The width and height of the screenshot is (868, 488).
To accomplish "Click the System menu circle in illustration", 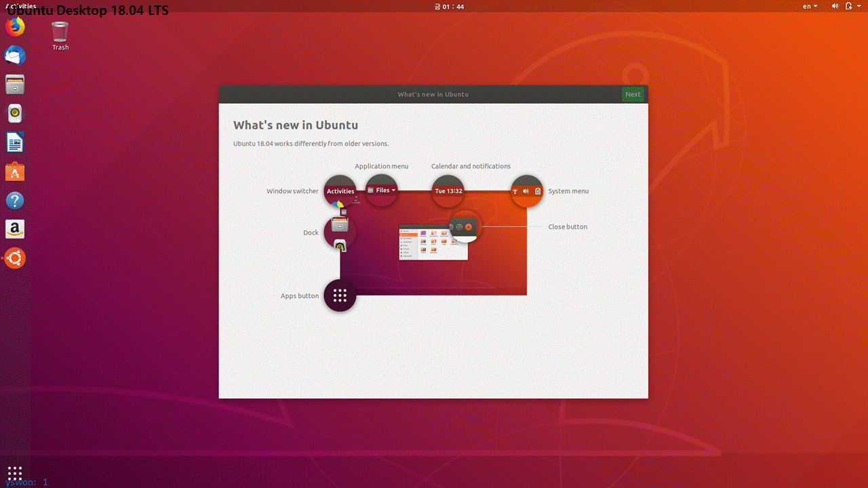I will 527,191.
